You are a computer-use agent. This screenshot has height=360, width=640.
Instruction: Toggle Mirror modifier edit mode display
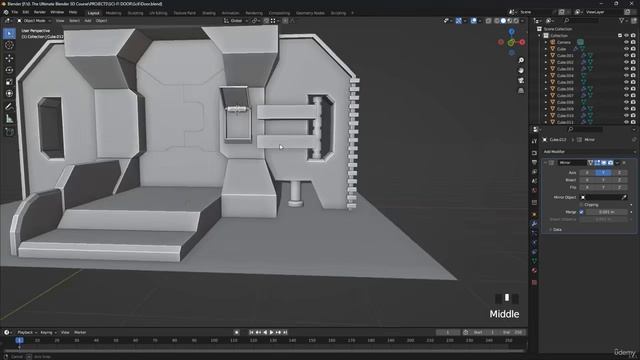click(x=597, y=163)
